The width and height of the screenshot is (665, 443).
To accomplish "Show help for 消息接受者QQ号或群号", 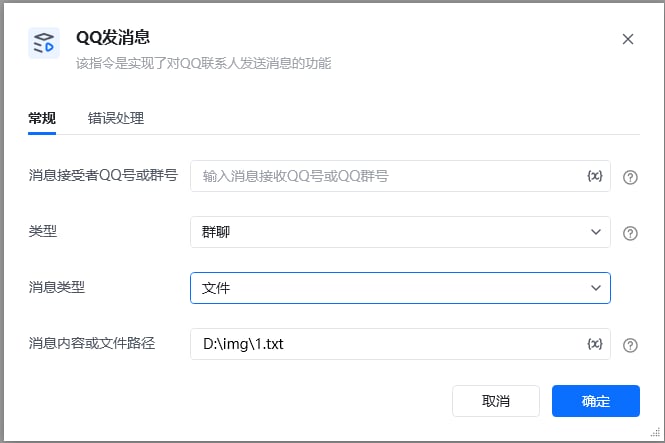I will coord(630,177).
